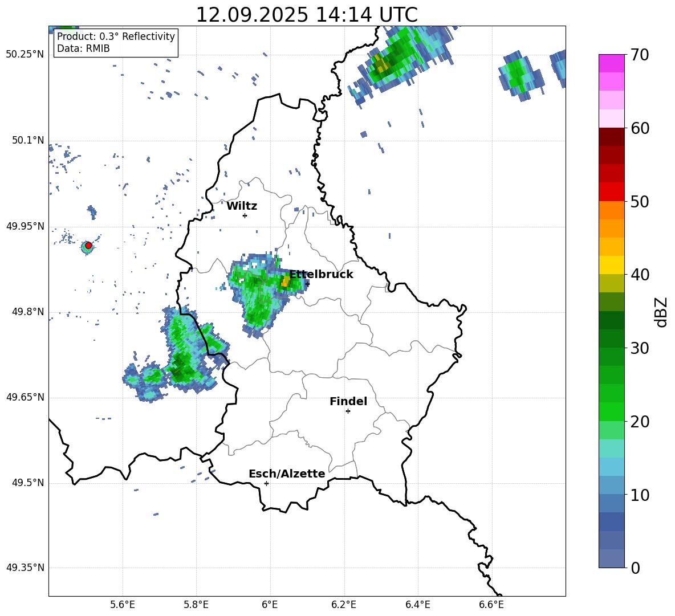Image resolution: width=675 pixels, height=616 pixels.
Task: Click the 40 tick label on colorbar
Action: (x=640, y=275)
